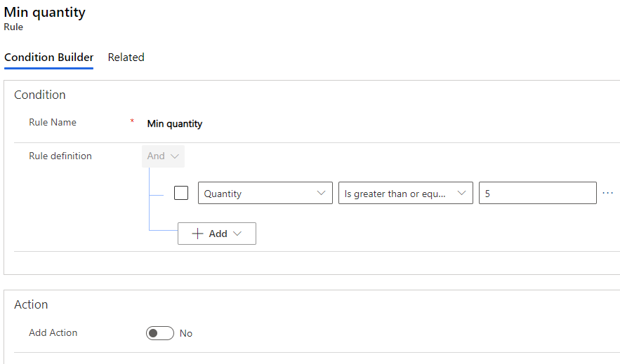This screenshot has width=620, height=364.
Task: Click the value field containing 5
Action: pyautogui.click(x=537, y=194)
